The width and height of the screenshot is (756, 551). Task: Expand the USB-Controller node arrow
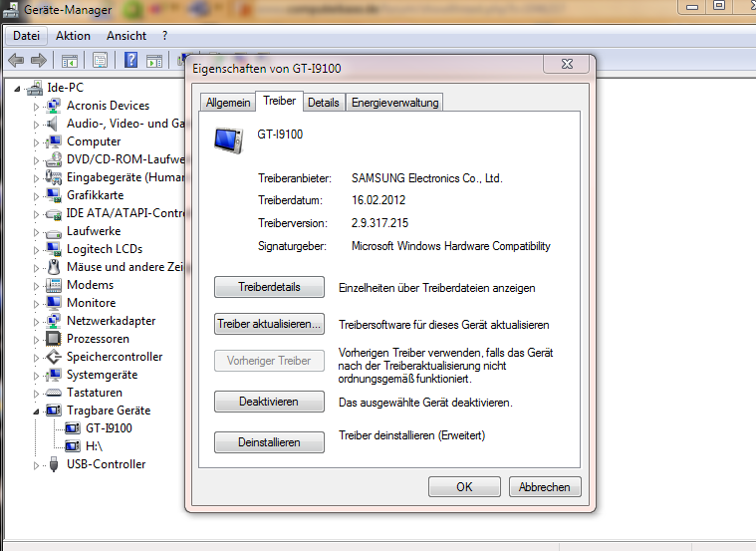point(36,465)
